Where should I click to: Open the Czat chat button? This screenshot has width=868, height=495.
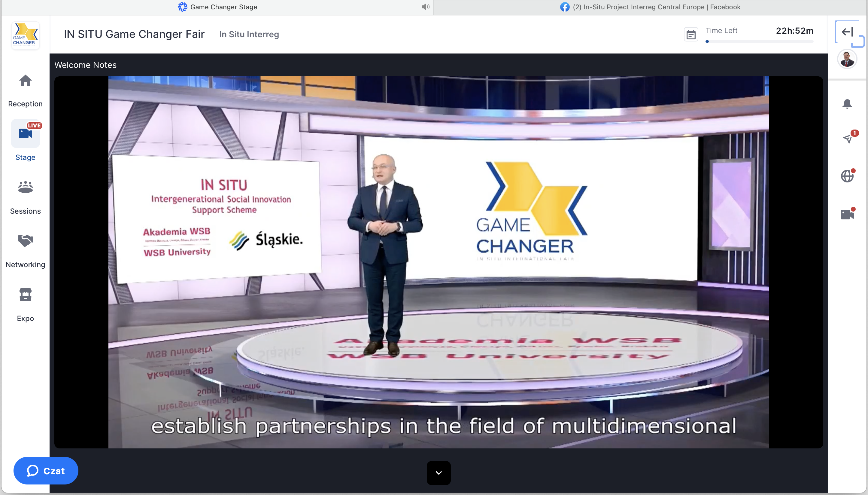(x=46, y=471)
